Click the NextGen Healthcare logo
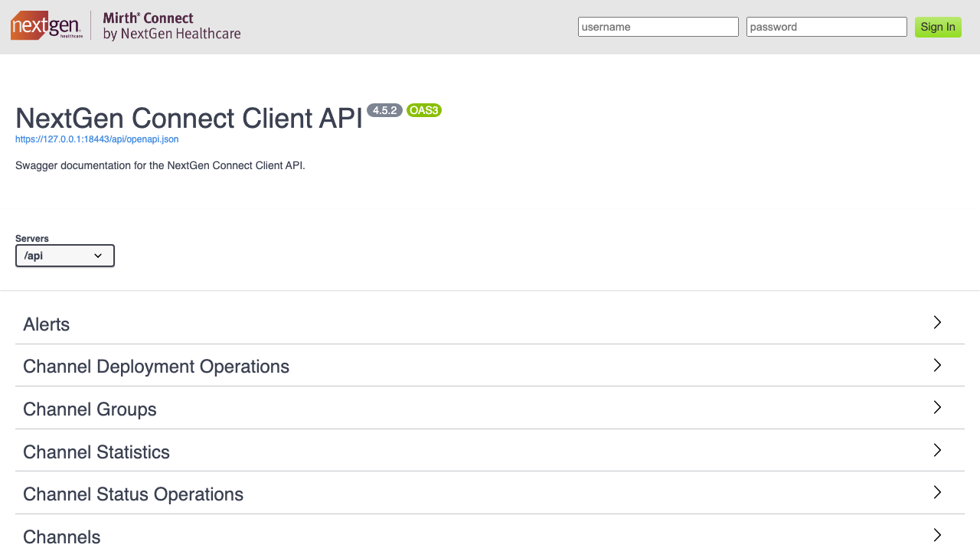This screenshot has height=551, width=980. [47, 26]
